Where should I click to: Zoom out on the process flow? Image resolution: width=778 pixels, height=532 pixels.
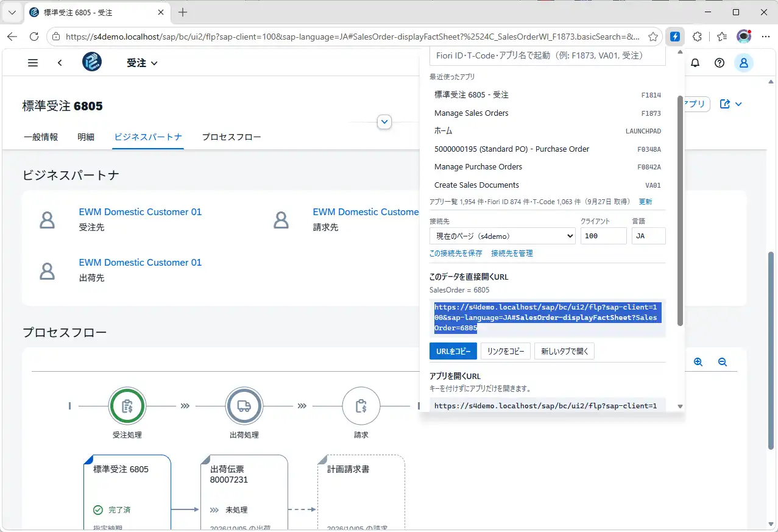[x=723, y=362]
